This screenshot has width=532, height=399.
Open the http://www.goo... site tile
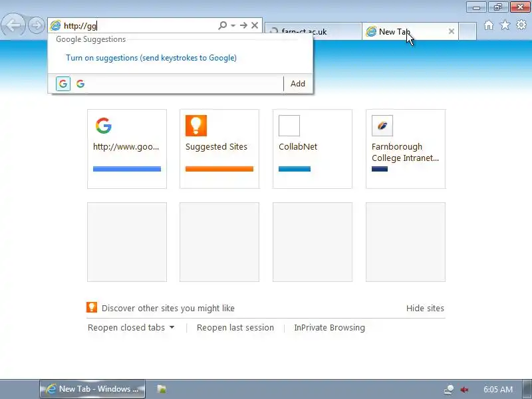[x=127, y=149]
